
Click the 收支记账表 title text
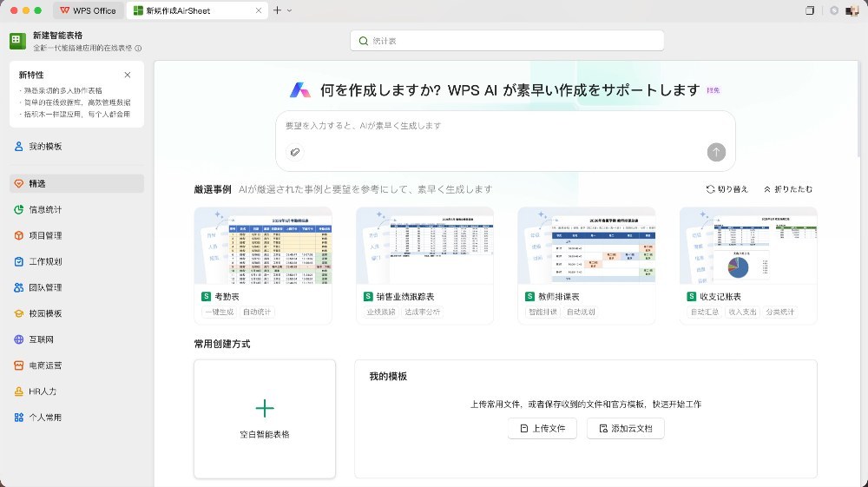[x=720, y=297]
